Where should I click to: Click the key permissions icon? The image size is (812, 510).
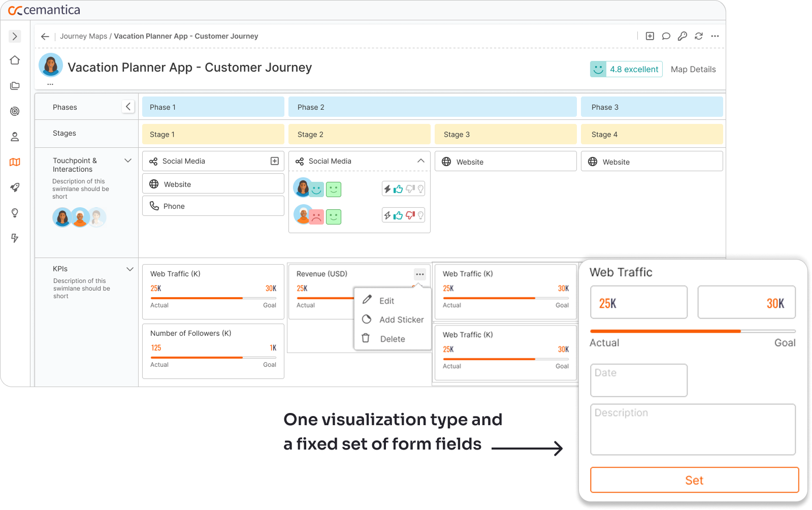(683, 36)
